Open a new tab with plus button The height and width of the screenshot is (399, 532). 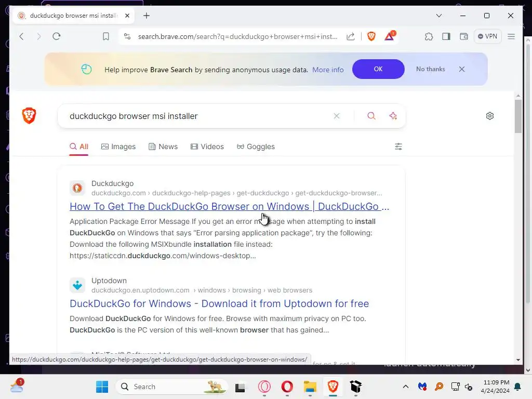(146, 16)
